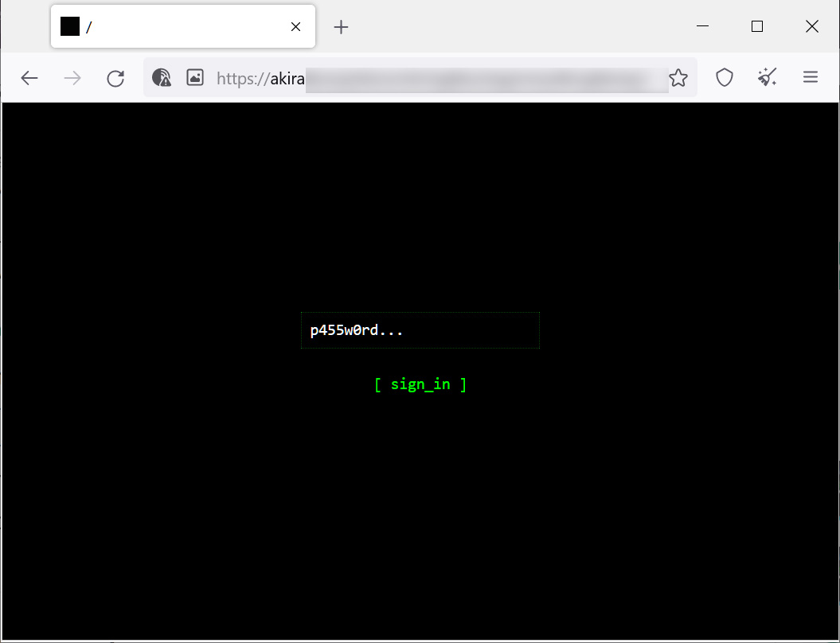Open the tracking protection shield
This screenshot has height=643, width=840.
724,77
